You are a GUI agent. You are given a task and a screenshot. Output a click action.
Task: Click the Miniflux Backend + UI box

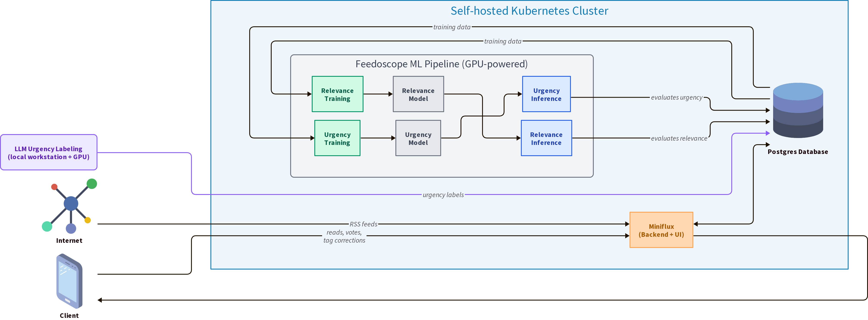(x=661, y=230)
